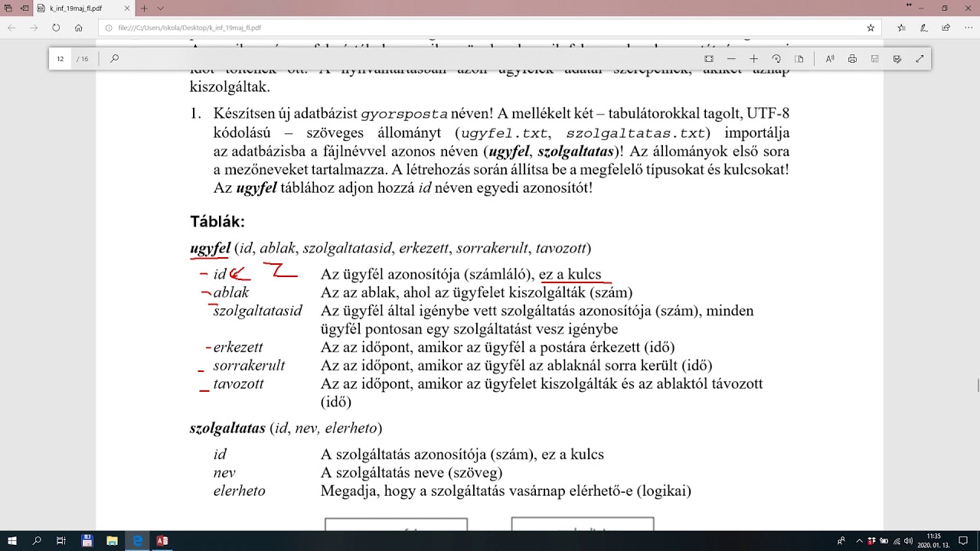Show site information icon
The height and width of the screenshot is (551, 980).
(109, 28)
